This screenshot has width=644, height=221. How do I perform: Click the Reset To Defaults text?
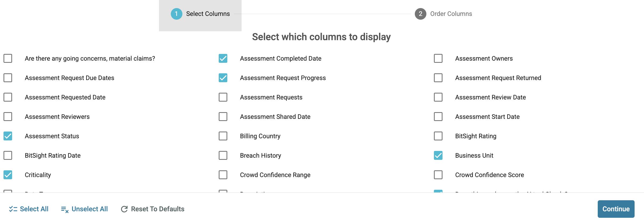[158, 209]
